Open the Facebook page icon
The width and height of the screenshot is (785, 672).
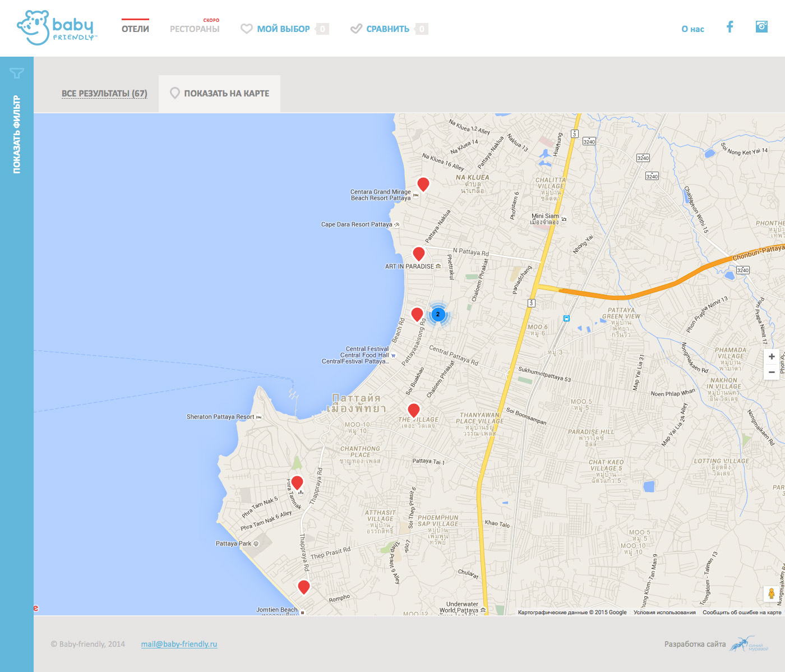(729, 27)
